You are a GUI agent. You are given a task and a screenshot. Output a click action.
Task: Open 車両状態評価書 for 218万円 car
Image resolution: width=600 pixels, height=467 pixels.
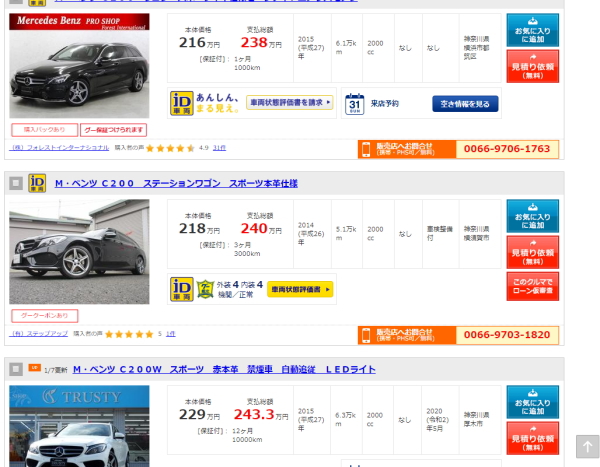point(300,289)
